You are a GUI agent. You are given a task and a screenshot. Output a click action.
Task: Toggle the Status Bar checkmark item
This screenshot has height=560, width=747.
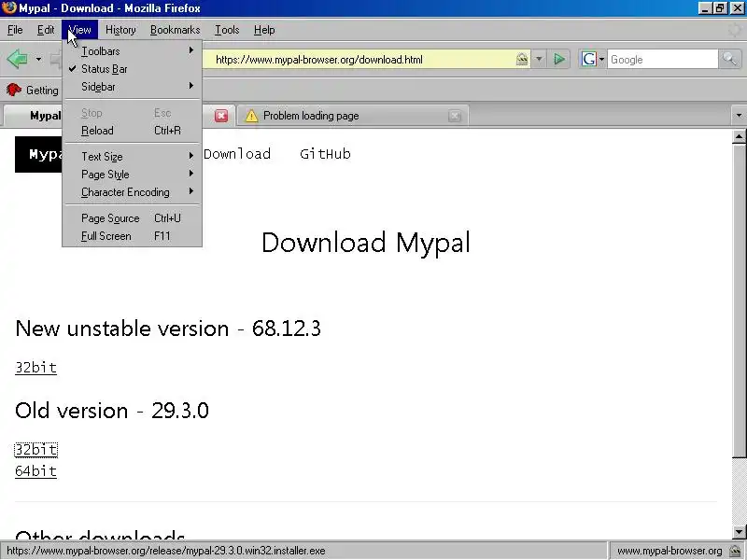tap(132, 69)
